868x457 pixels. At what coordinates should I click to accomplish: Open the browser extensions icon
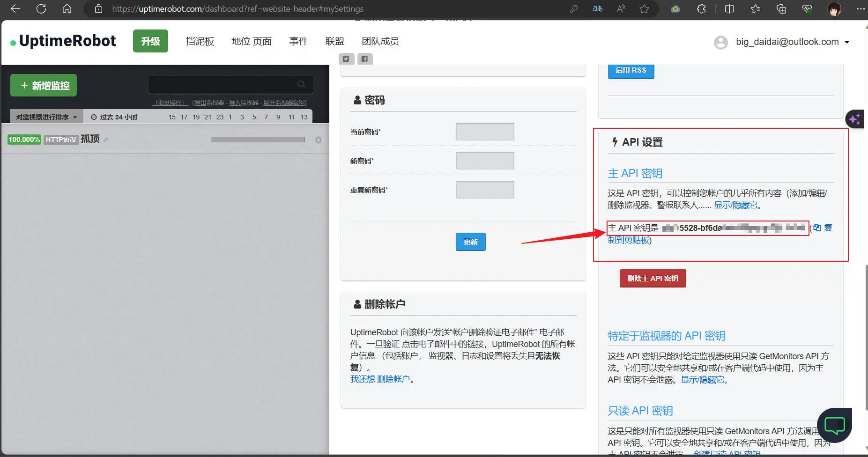701,9
